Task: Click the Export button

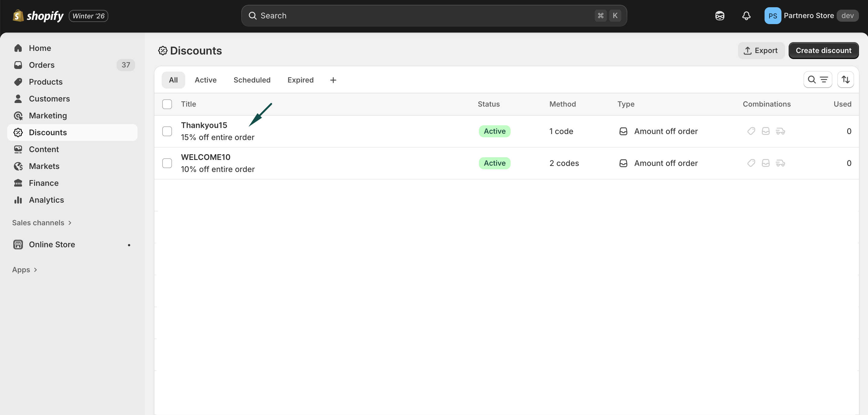Action: (x=761, y=51)
